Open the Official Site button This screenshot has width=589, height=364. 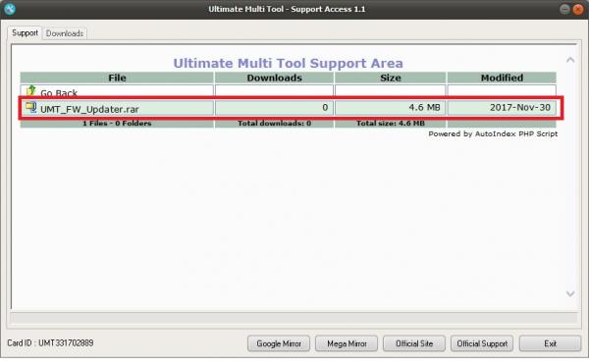[x=414, y=343]
